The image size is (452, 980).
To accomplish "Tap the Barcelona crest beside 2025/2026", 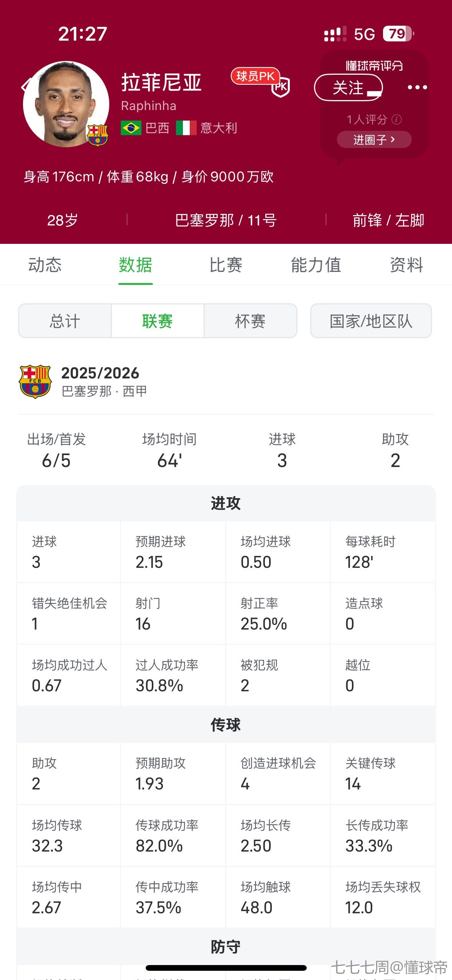I will point(35,381).
